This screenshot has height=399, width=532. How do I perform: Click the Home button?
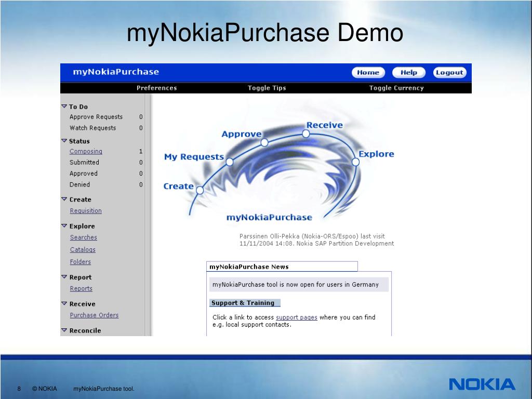[x=368, y=72]
